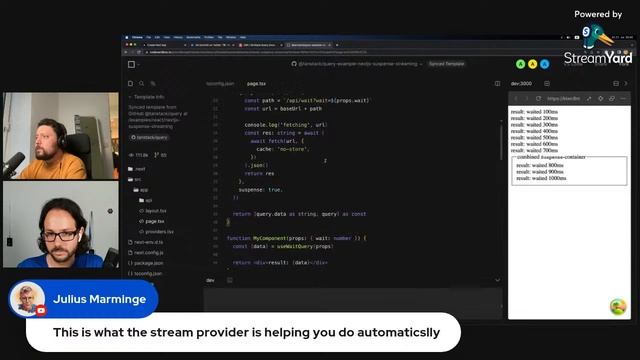Click the split editor icon
Image resolution: width=640 pixels, height=360 pixels.
pyautogui.click(x=497, y=84)
